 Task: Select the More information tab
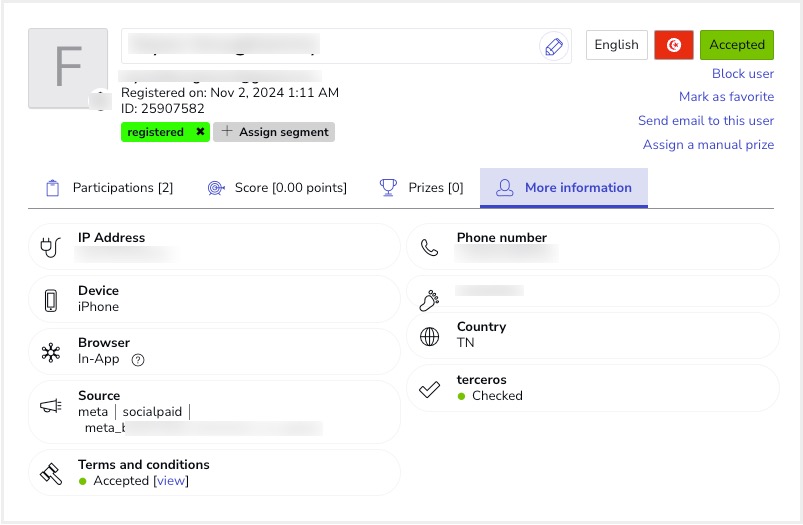pos(563,188)
